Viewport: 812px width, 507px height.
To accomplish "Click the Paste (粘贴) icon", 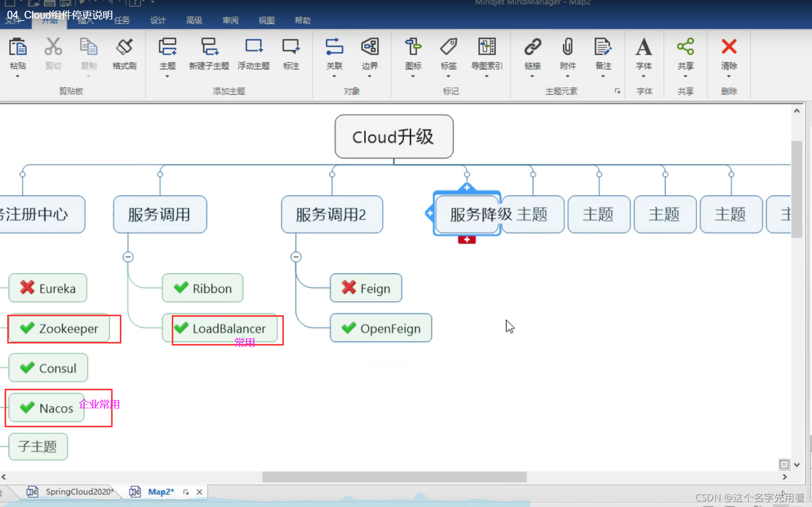I will pyautogui.click(x=18, y=47).
